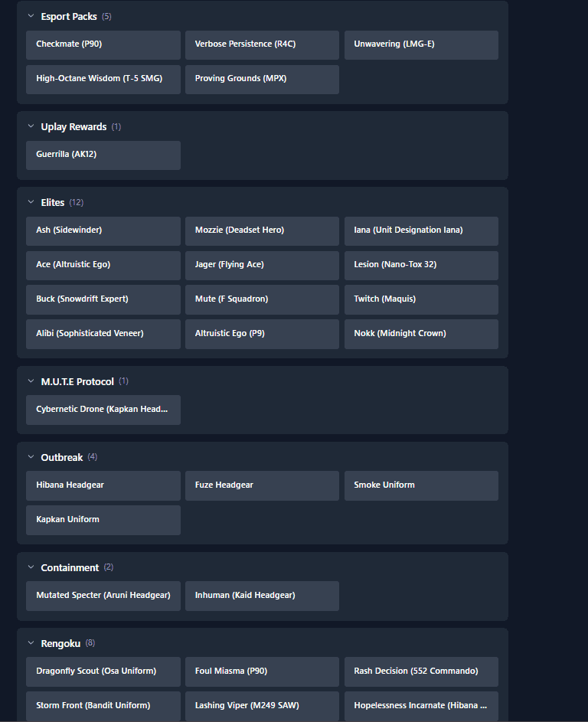This screenshot has height=722, width=588.
Task: Select the Smoke Uniform item
Action: point(421,485)
